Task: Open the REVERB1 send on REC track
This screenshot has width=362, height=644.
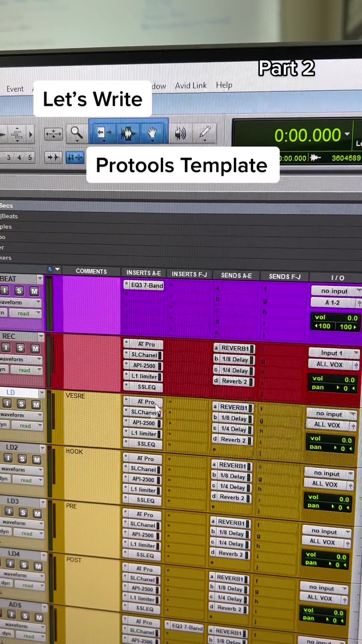Action: pyautogui.click(x=235, y=348)
